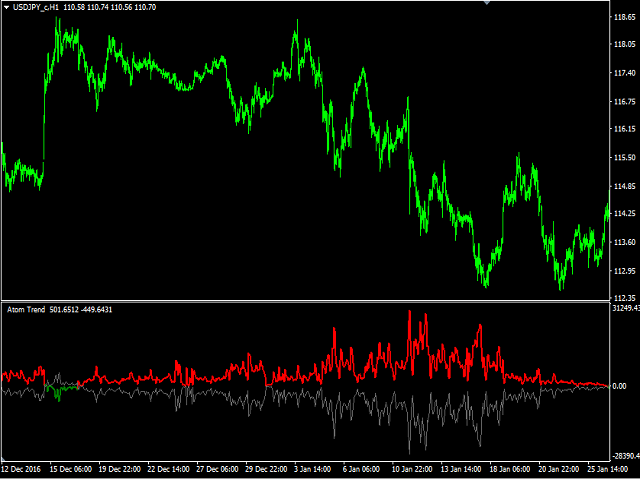Click the 20 Jan 22:00 time label

point(559,469)
